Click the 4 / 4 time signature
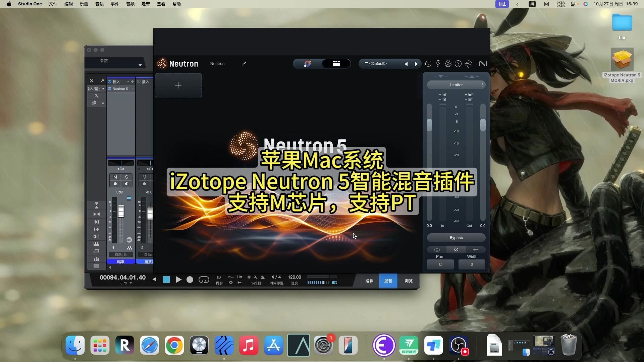The image size is (644, 362). (276, 277)
